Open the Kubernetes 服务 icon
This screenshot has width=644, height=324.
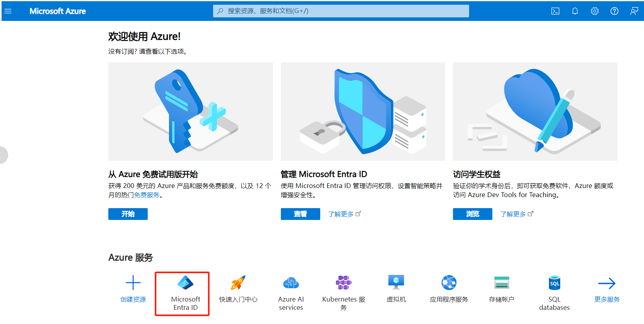pyautogui.click(x=343, y=283)
